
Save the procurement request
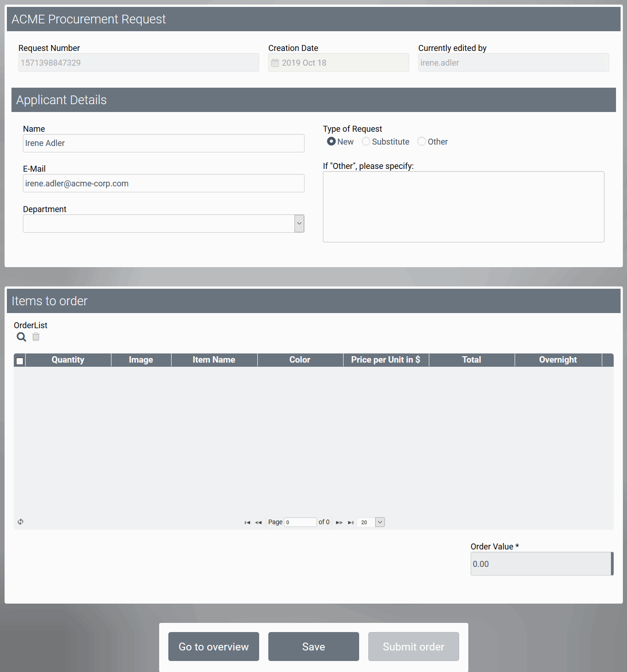tap(314, 646)
